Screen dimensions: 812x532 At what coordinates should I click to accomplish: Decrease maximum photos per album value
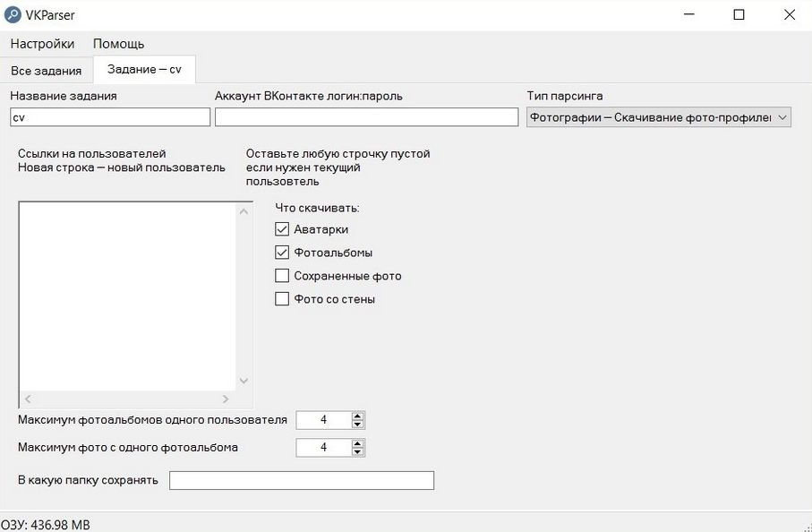(x=358, y=451)
